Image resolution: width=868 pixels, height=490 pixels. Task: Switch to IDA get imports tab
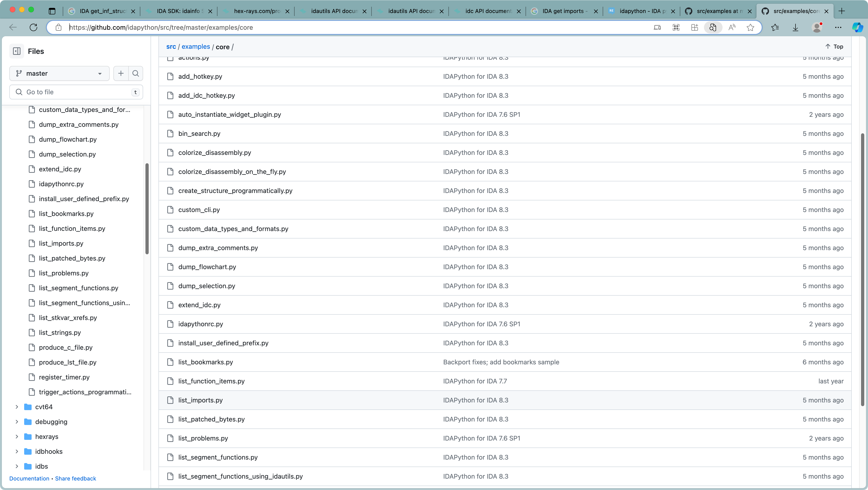click(x=564, y=11)
